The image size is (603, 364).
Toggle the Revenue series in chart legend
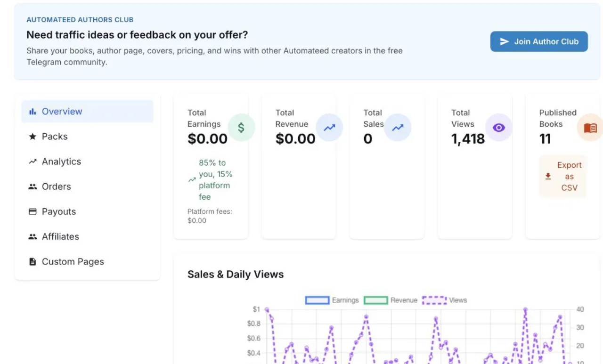pos(391,300)
